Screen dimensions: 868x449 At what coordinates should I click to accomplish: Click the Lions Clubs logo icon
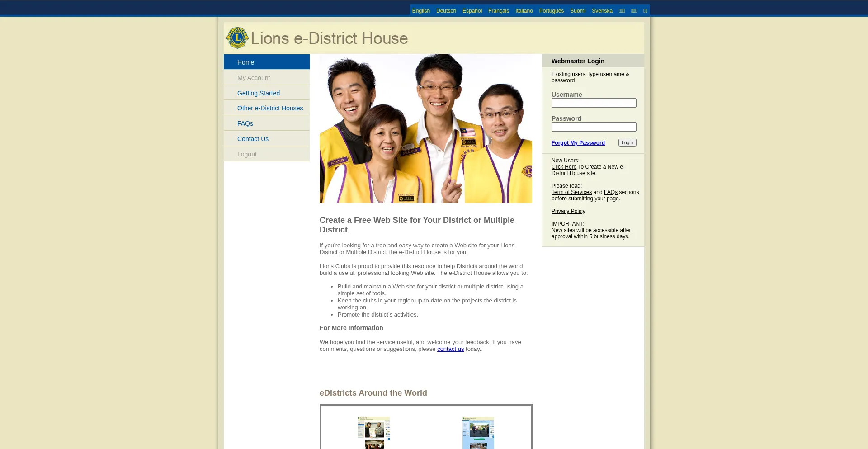point(237,38)
